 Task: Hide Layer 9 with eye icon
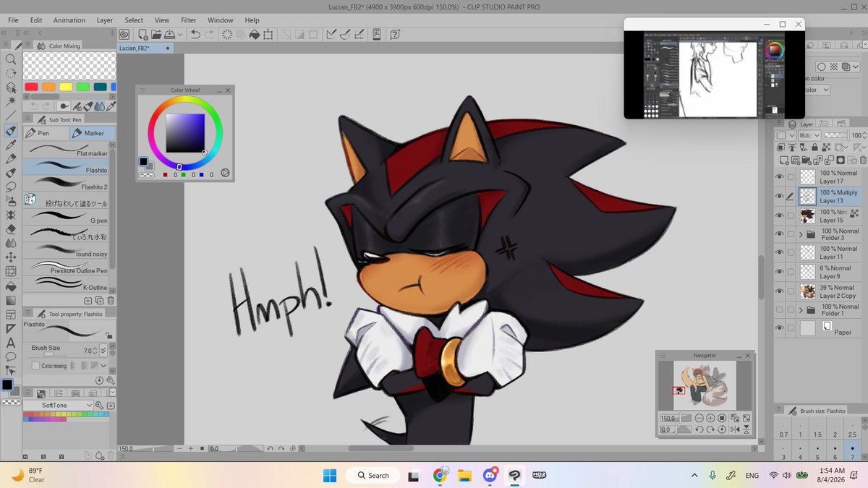780,272
